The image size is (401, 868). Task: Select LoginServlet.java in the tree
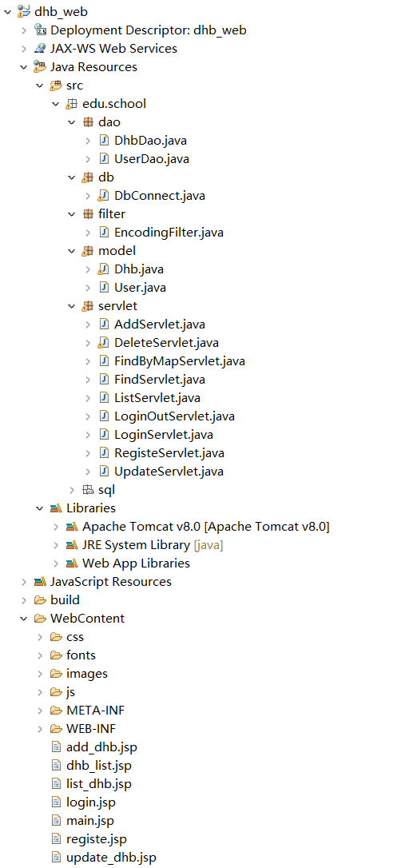click(x=163, y=434)
